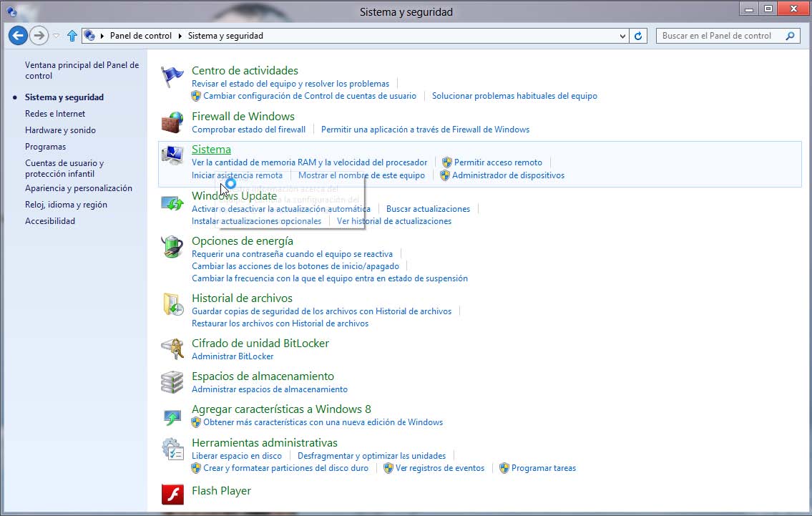Click the Buscar en el Panel de control field
This screenshot has width=812, height=516.
717,36
